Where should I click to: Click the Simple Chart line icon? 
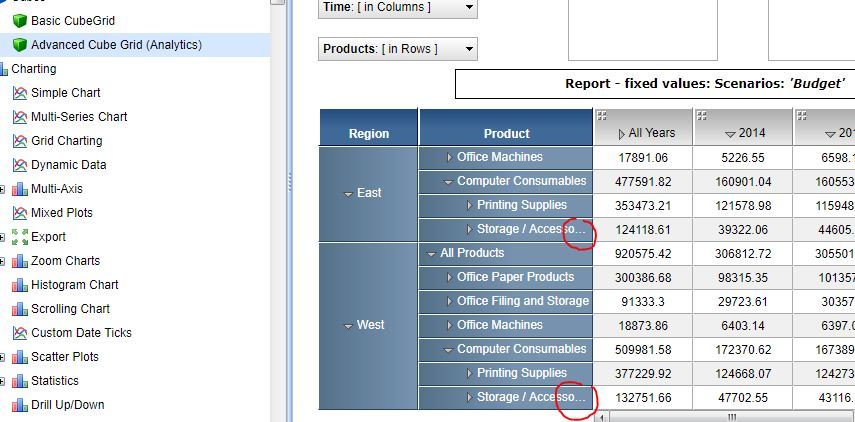pyautogui.click(x=20, y=93)
